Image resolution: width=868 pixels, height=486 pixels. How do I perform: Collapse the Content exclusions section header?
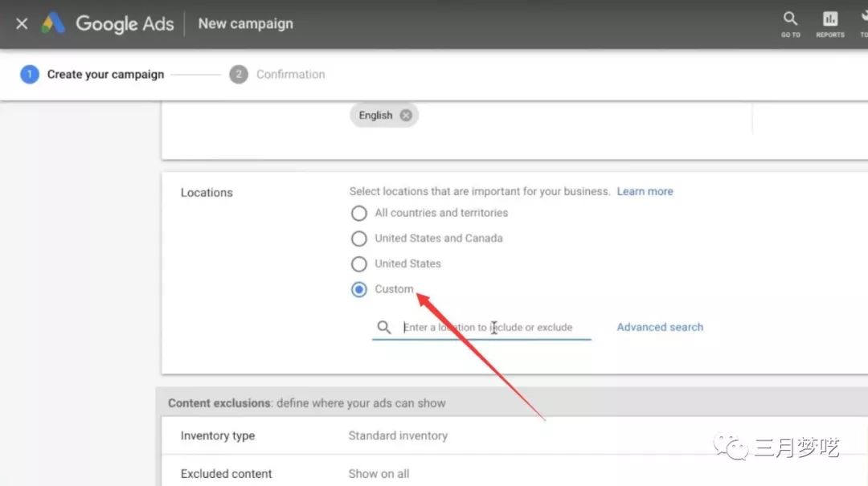pyautogui.click(x=306, y=403)
